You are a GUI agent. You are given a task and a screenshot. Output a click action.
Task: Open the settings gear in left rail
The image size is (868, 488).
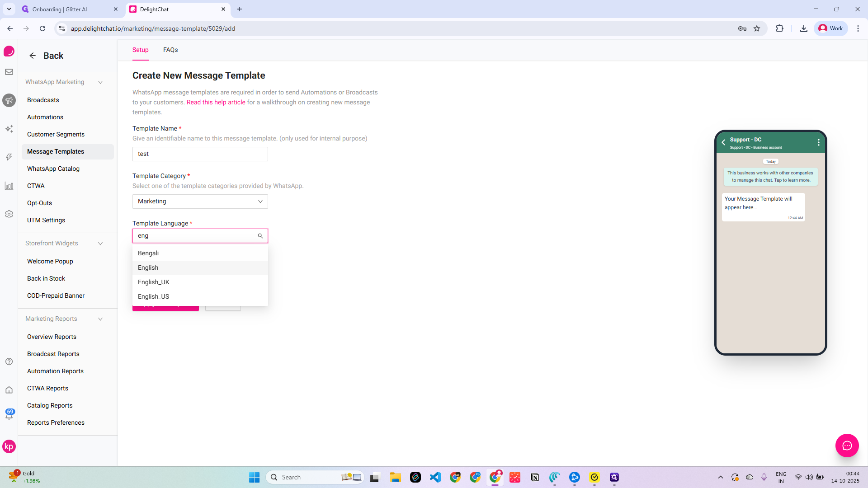(x=9, y=214)
